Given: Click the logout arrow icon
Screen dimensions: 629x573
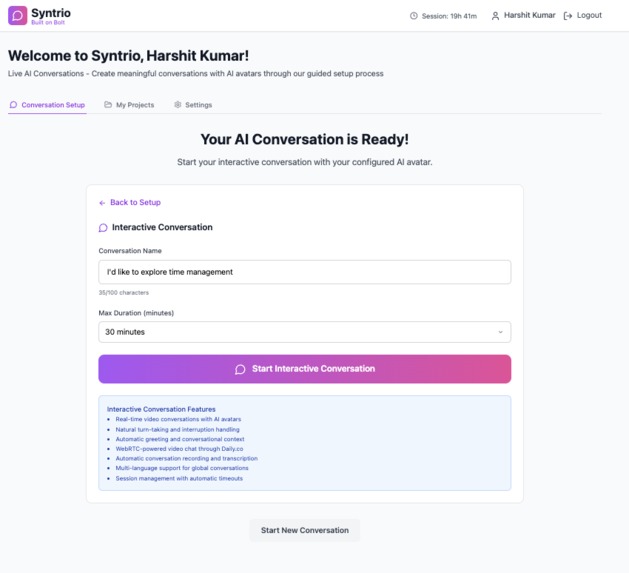Looking at the screenshot, I should click(x=568, y=16).
